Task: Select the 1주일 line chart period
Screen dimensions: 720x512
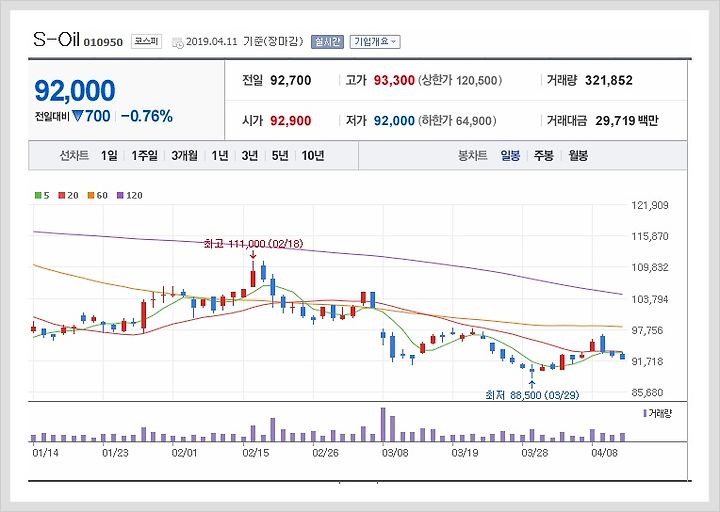Action: 144,156
